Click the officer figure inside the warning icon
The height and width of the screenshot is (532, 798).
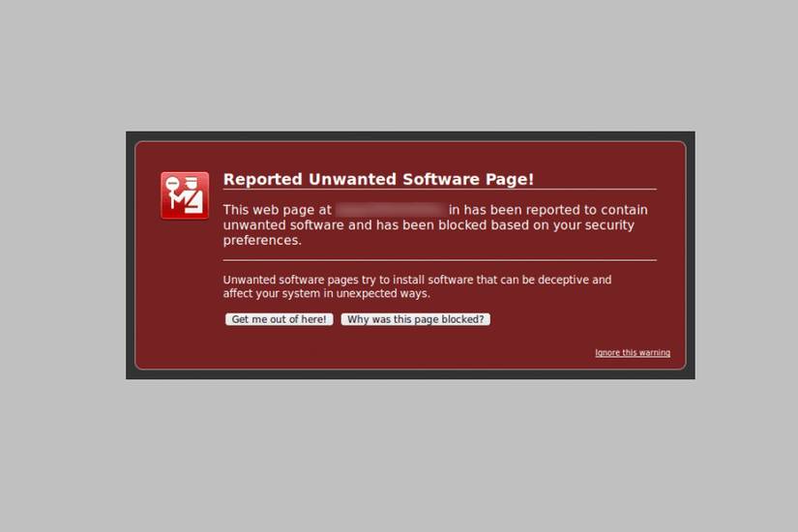[192, 193]
